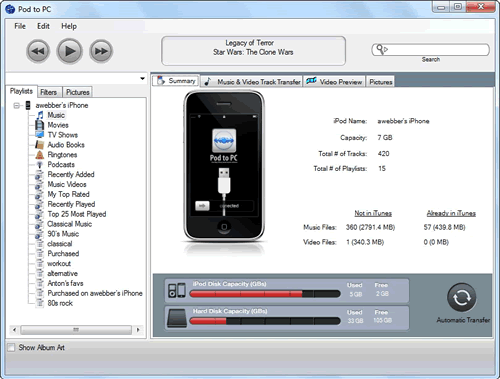Click the sidebar horizontal scrollbar thumb
This screenshot has width=500, height=379.
pyautogui.click(x=76, y=330)
